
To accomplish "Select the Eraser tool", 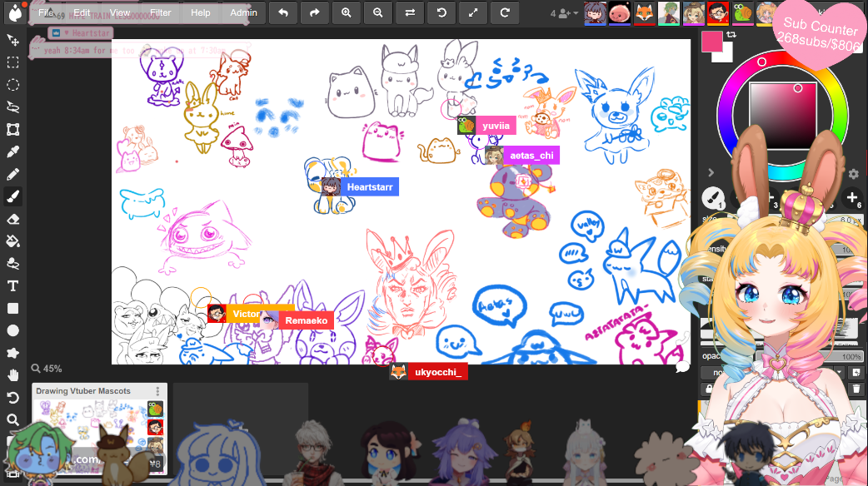I will click(12, 219).
